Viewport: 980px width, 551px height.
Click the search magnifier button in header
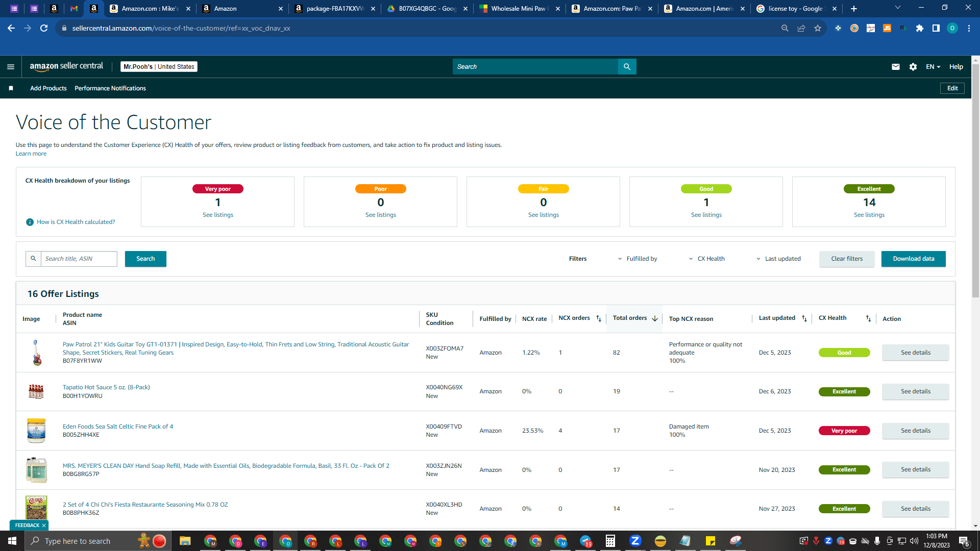627,67
